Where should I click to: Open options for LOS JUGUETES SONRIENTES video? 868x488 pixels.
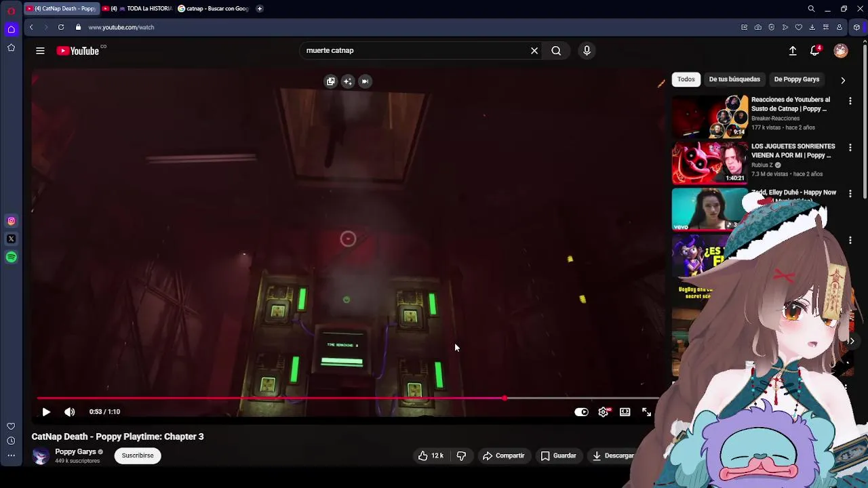click(x=850, y=148)
